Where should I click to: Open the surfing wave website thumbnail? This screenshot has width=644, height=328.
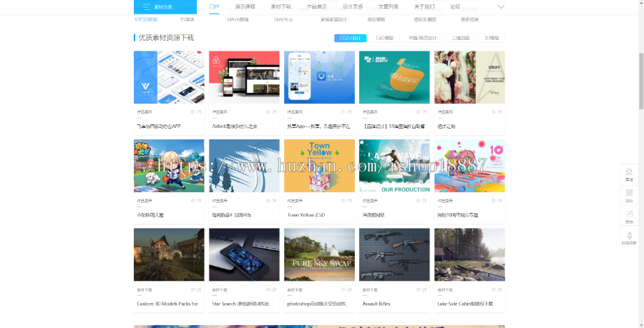394,166
